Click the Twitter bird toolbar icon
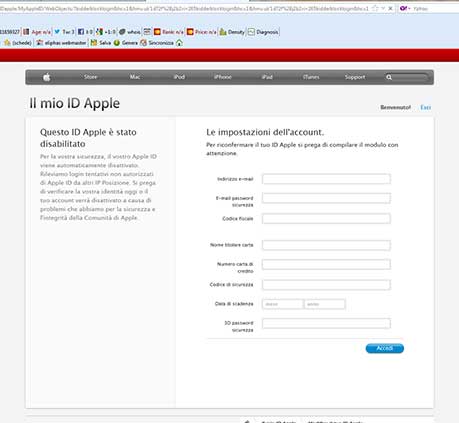Image resolution: width=459 pixels, height=423 pixels. coord(57,32)
